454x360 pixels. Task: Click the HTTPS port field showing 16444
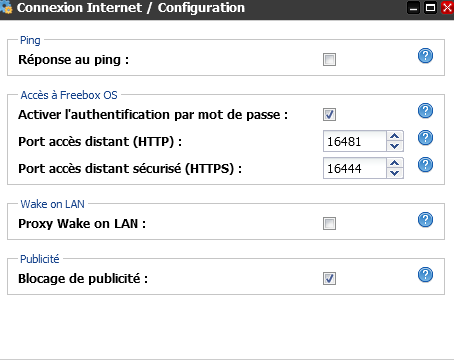[x=355, y=168]
